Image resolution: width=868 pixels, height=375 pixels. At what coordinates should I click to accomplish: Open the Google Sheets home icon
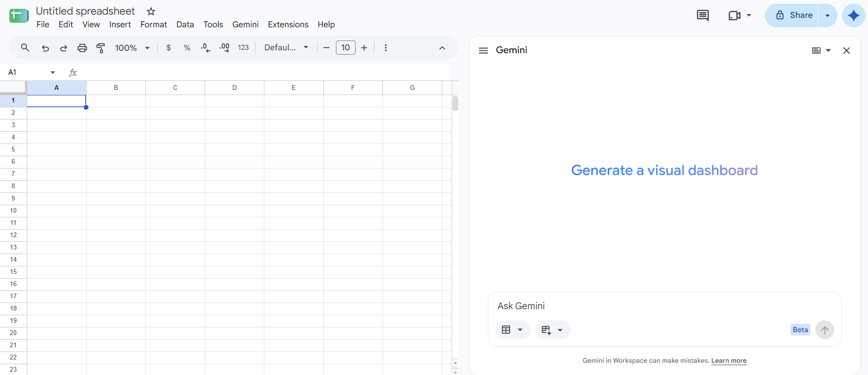coord(19,16)
